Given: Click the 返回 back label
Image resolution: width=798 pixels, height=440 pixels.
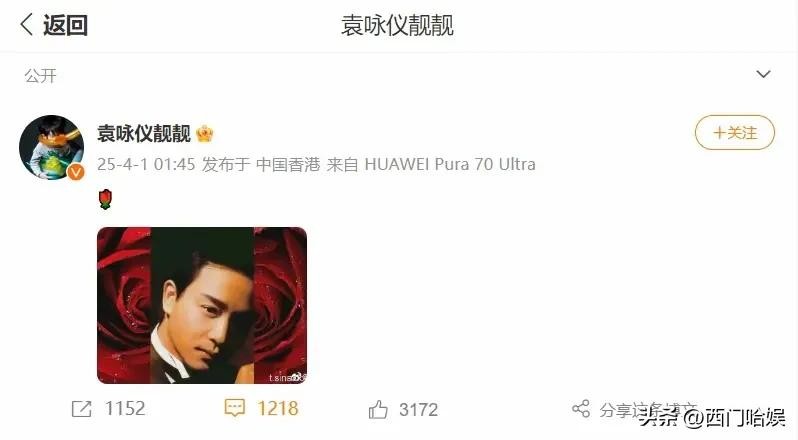Looking at the screenshot, I should tap(66, 25).
